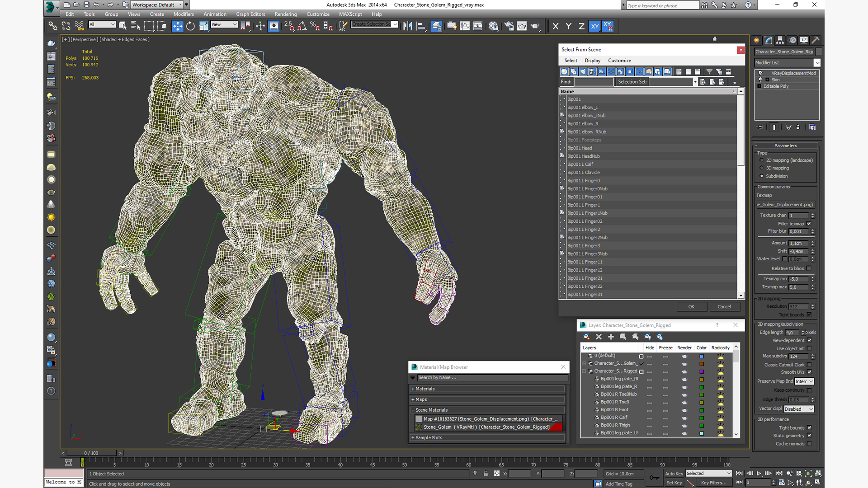Toggle VRayDisplacementMod lightbulb on/off
Screen dimensions: 868x488
760,73
